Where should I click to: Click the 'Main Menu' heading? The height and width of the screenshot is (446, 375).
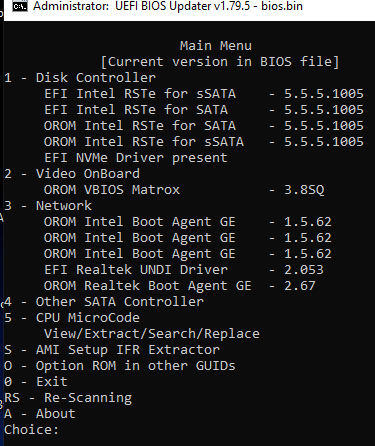click(x=216, y=46)
